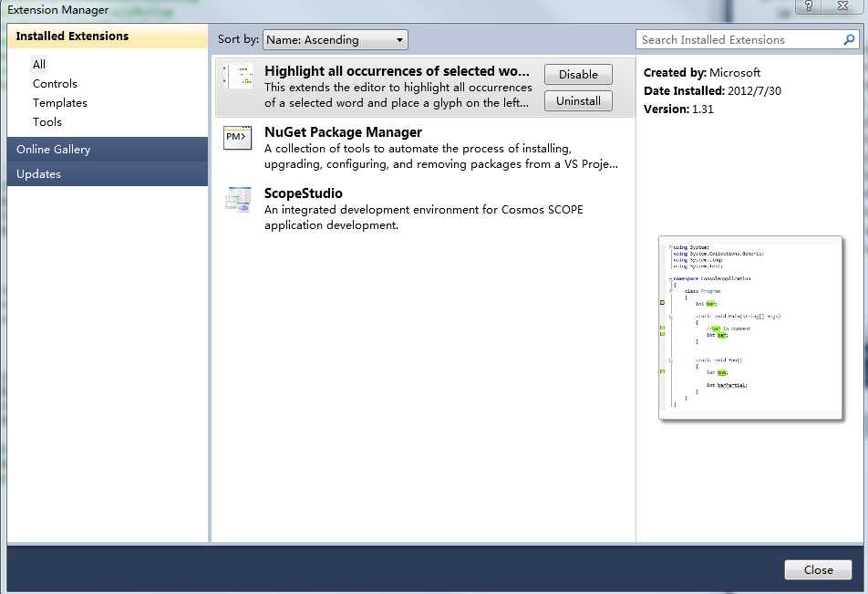This screenshot has height=594, width=868.
Task: Click the Version: 1.31 text
Action: click(678, 109)
